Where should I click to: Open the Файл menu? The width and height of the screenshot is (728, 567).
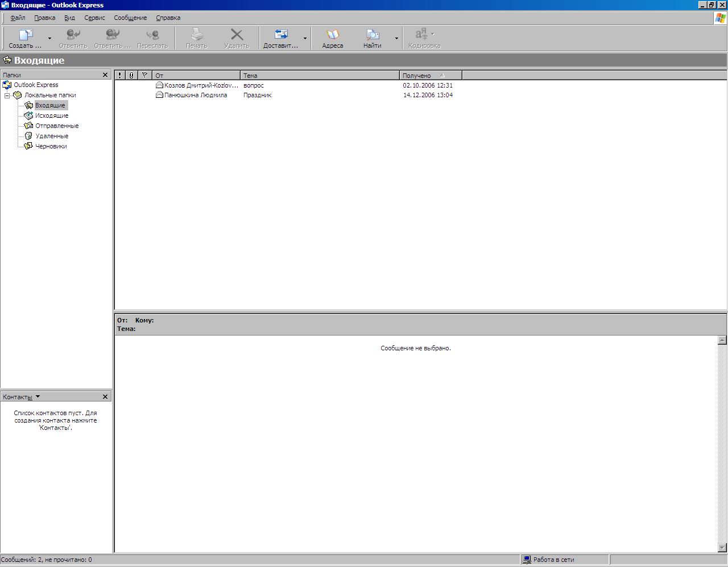(x=18, y=18)
